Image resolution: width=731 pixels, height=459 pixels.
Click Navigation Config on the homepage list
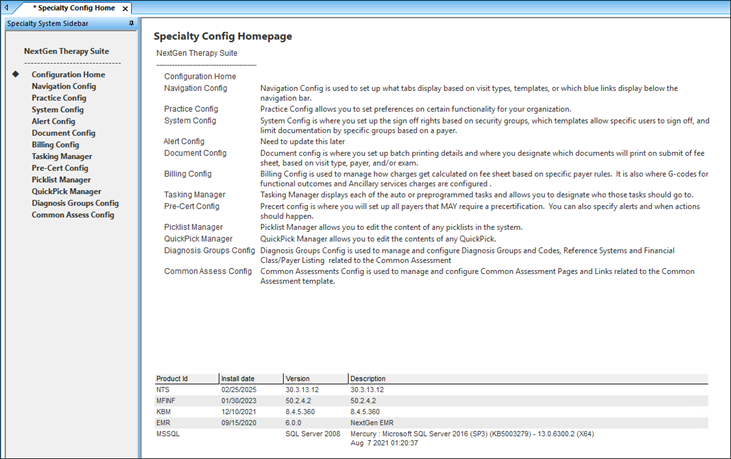[x=195, y=88]
